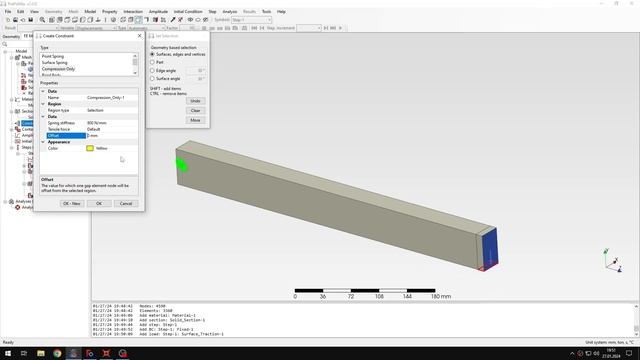Click the Save floppy-disk toolbar icon
The width and height of the screenshot is (640, 360).
click(x=31, y=20)
